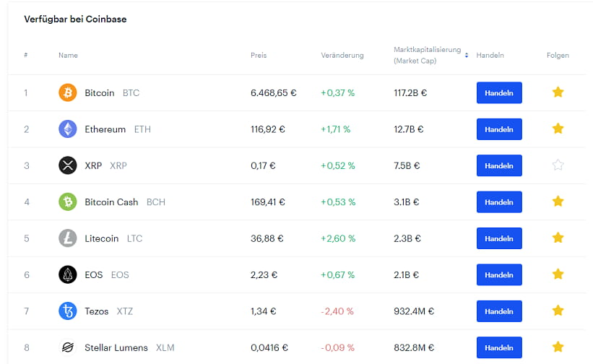Click the Litecoin change +2,60 %
This screenshot has height=364, width=593.
[338, 238]
